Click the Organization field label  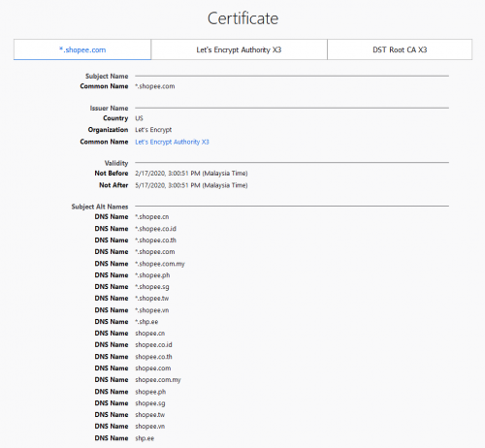108,130
